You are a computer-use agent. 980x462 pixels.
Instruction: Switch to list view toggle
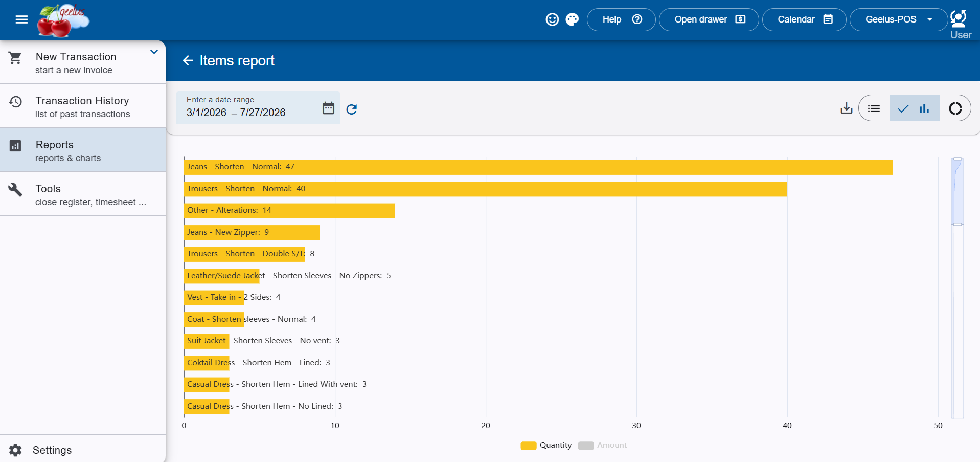[874, 108]
